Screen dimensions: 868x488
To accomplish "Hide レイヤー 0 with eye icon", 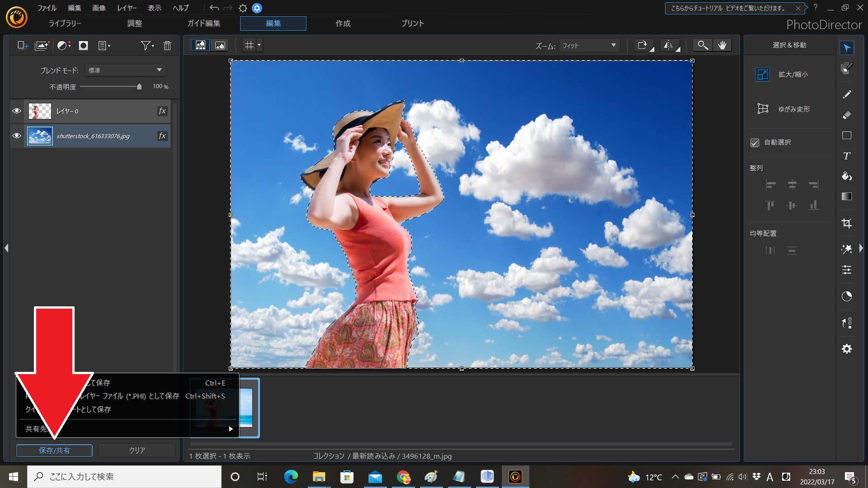I will tap(17, 111).
